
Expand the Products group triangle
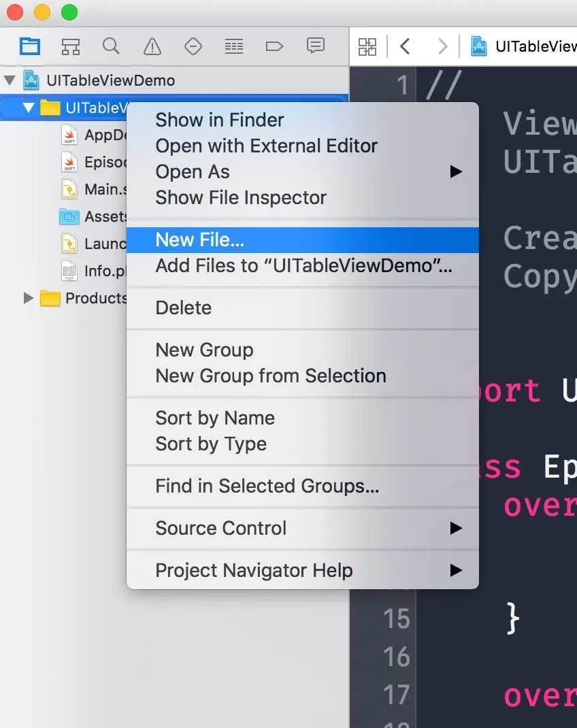pyautogui.click(x=29, y=298)
